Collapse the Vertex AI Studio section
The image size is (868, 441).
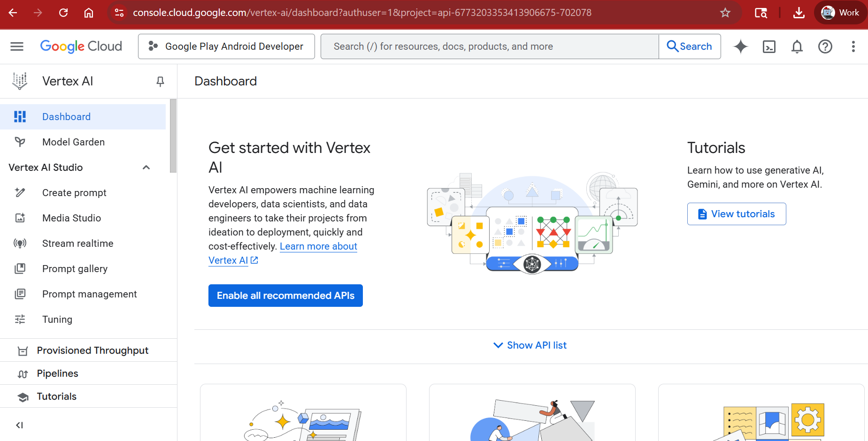[x=146, y=167]
